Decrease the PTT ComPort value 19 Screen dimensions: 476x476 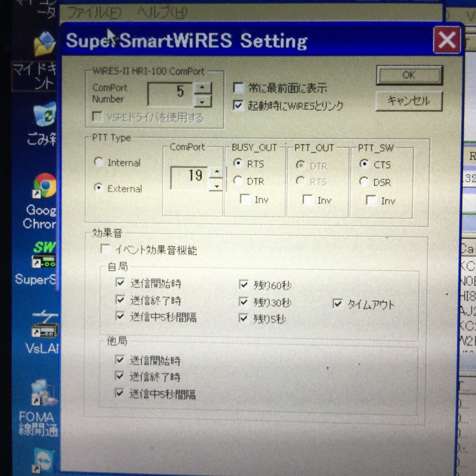[217, 185]
